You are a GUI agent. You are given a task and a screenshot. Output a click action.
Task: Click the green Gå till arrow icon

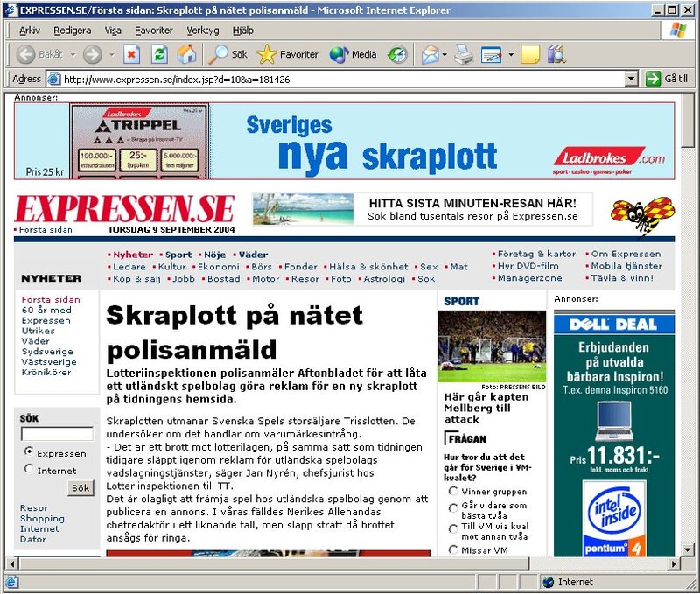(x=653, y=79)
